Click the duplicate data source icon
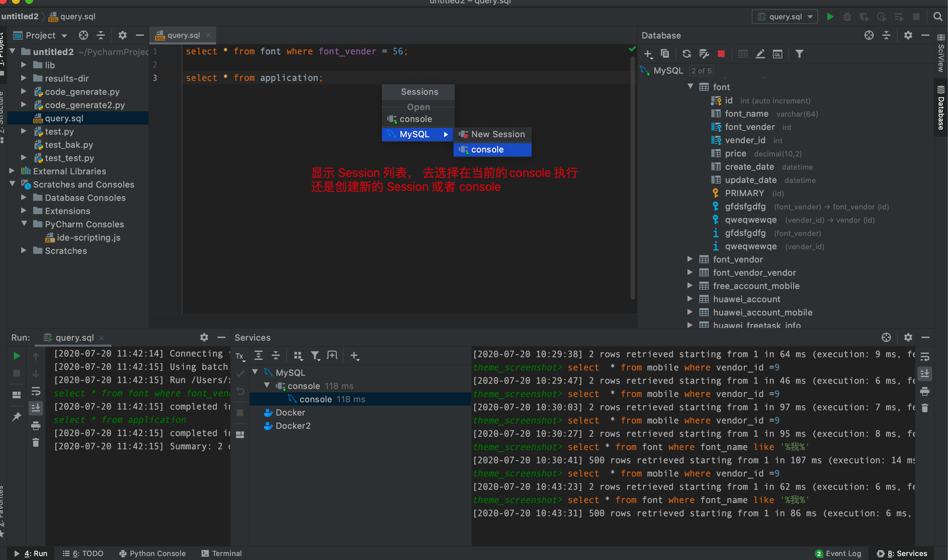This screenshot has width=948, height=560. [x=665, y=54]
